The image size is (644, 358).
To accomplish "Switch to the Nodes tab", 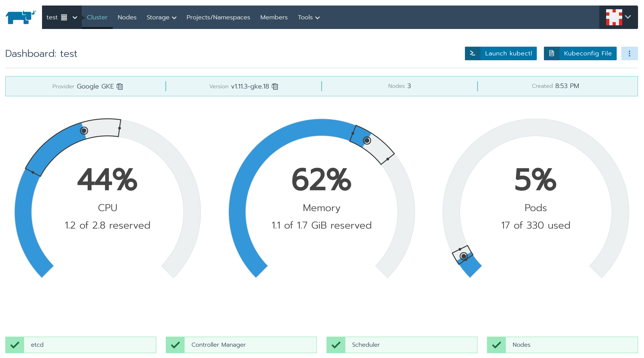I will click(x=127, y=17).
